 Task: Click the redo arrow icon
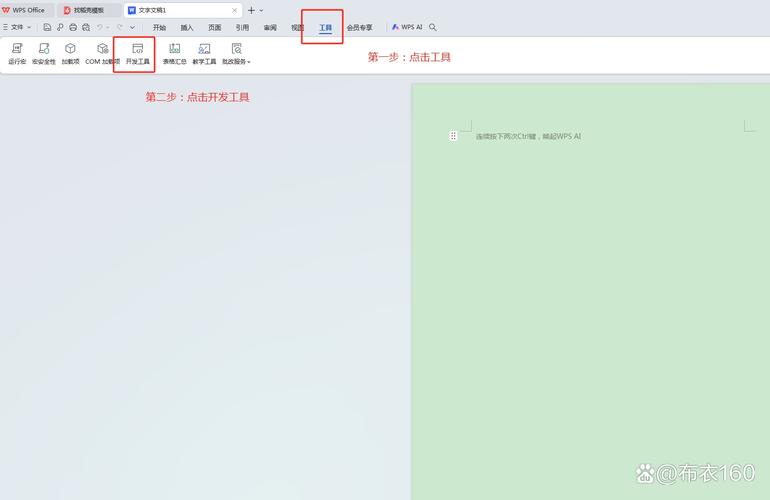tap(119, 28)
